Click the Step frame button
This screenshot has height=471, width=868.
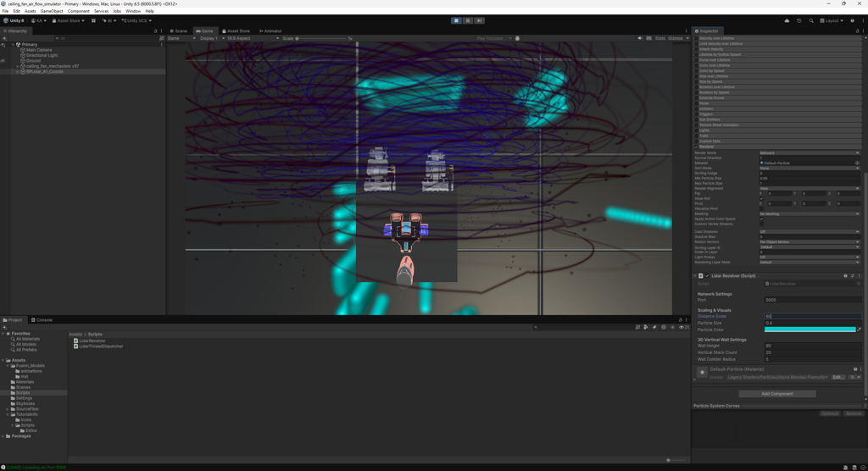point(480,20)
